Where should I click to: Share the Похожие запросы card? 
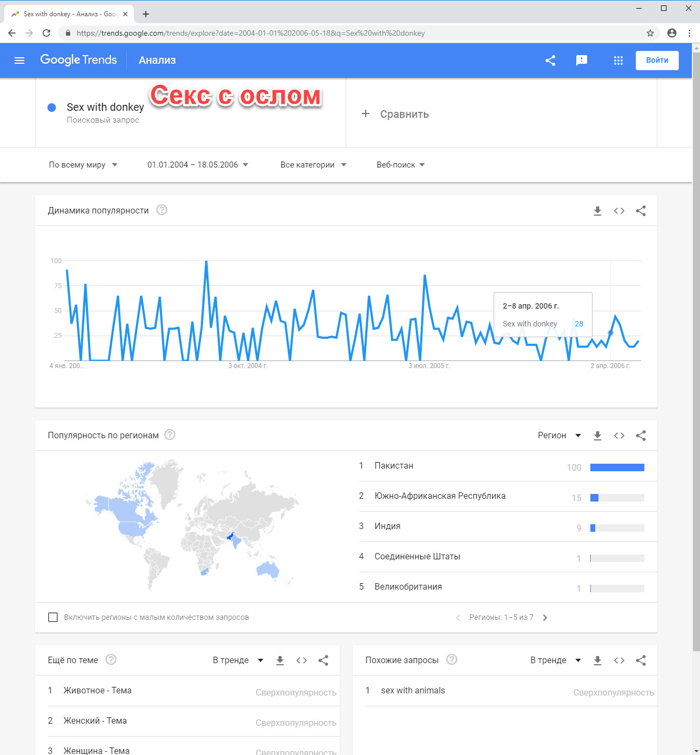(641, 660)
